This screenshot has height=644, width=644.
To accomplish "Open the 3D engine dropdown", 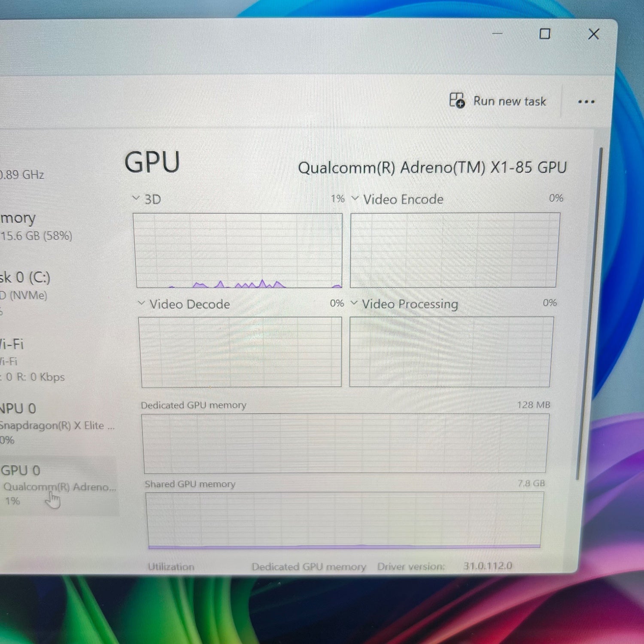I will (136, 198).
